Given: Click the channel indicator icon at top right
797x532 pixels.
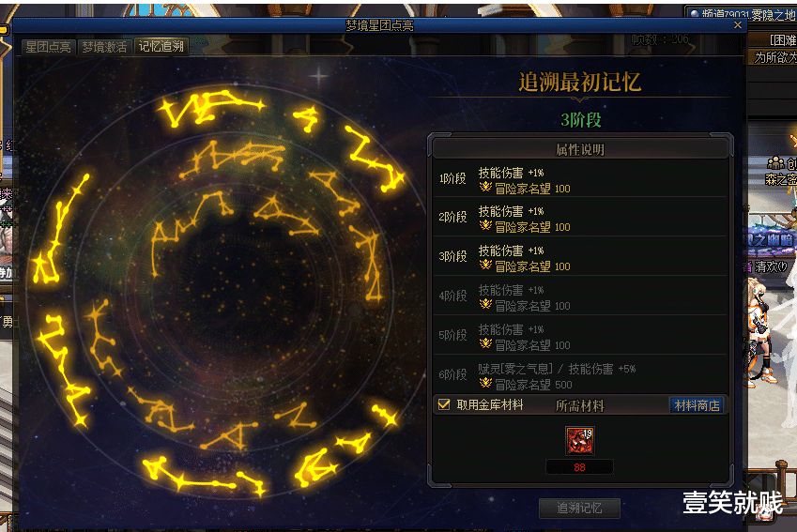Looking at the screenshot, I should [695, 14].
